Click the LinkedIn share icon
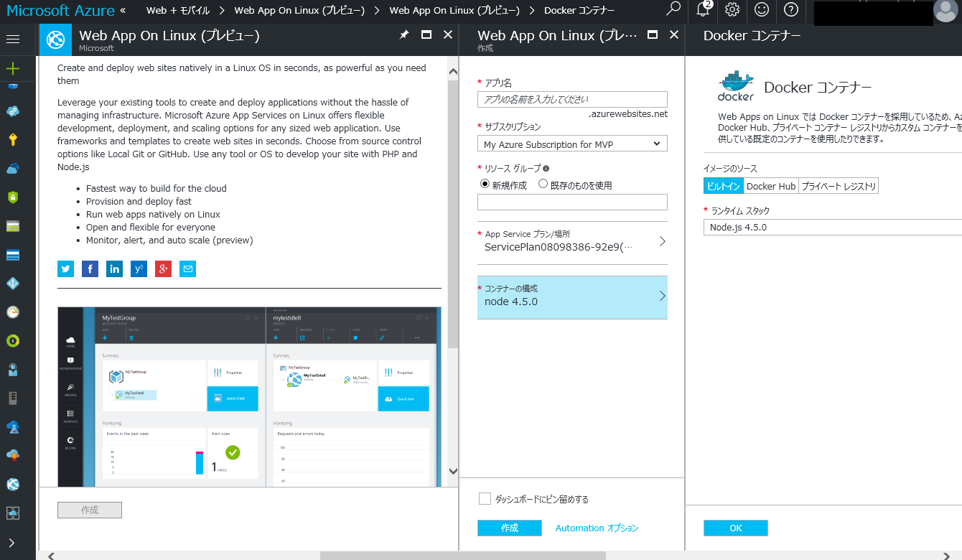 114,269
